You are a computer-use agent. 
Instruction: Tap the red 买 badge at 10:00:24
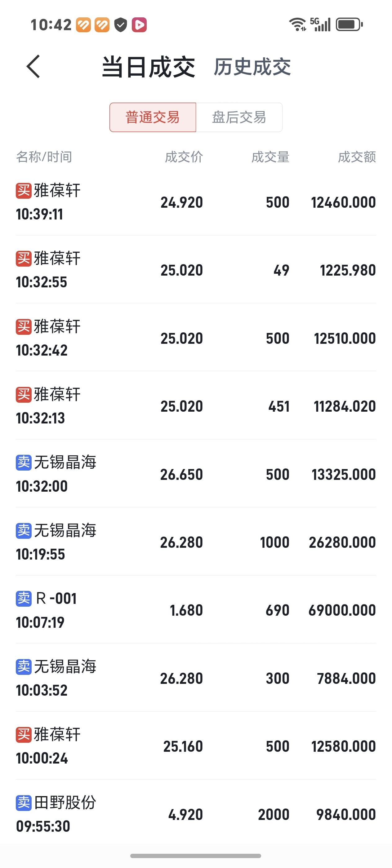24,735
